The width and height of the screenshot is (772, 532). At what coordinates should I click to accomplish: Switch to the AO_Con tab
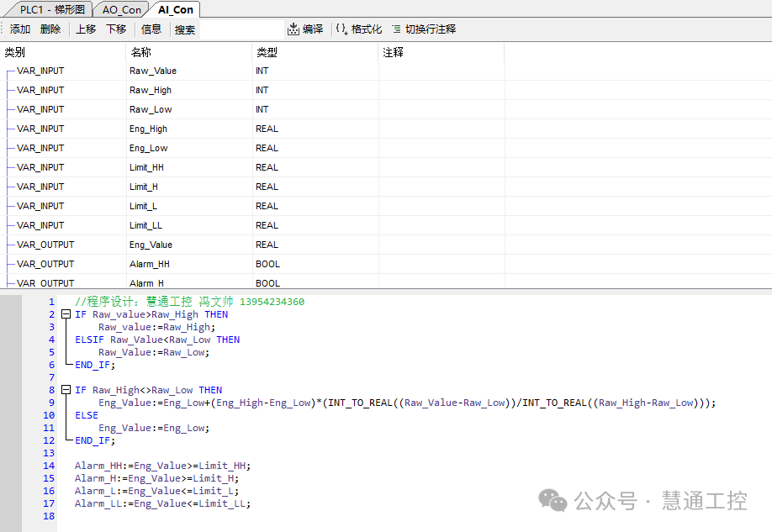click(121, 9)
